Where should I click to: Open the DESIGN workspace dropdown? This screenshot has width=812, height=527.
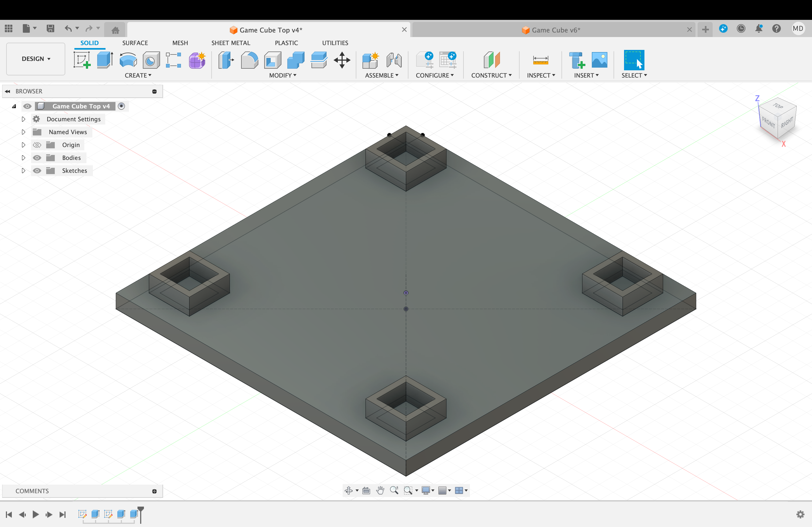(x=36, y=59)
